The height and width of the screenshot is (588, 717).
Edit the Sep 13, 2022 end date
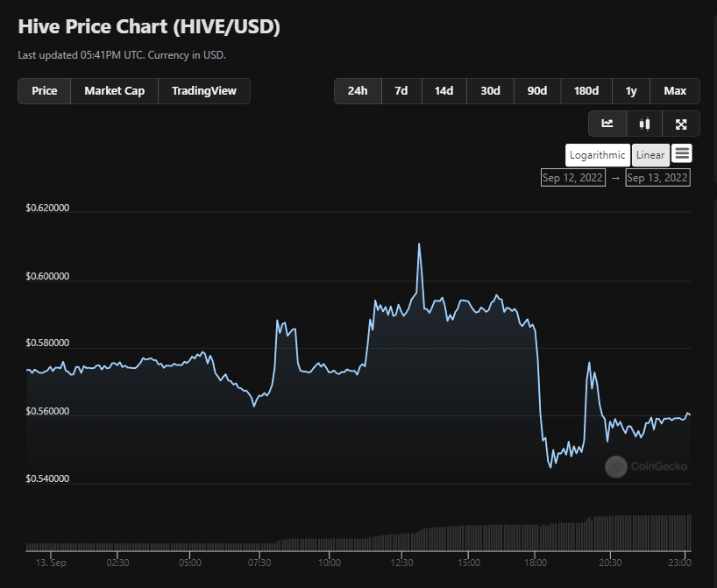657,177
